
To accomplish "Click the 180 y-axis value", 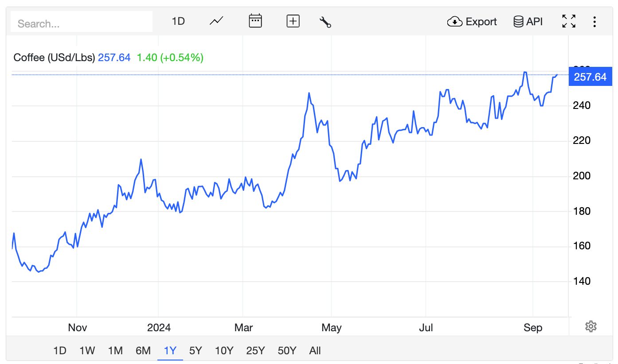I will [x=582, y=211].
